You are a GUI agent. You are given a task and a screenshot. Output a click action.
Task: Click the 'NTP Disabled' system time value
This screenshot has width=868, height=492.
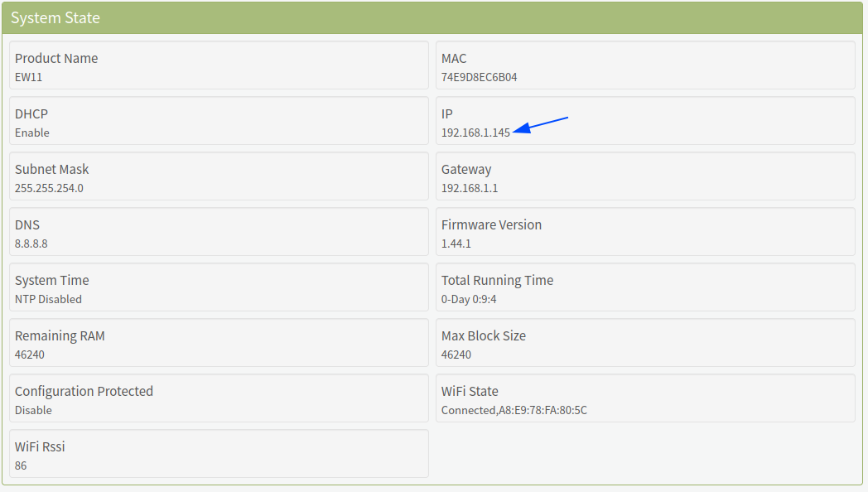[48, 299]
